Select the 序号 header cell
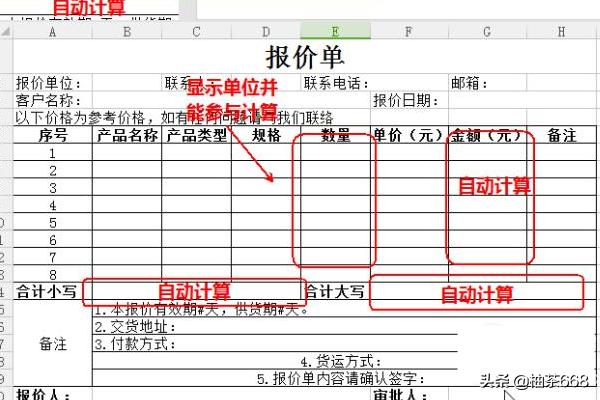This screenshot has height=400, width=600. tap(52, 135)
